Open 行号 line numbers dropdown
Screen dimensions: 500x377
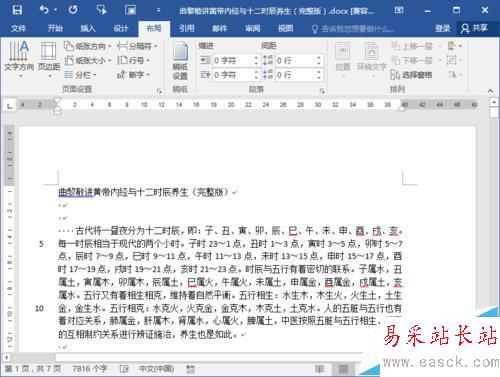pyautogui.click(x=134, y=60)
